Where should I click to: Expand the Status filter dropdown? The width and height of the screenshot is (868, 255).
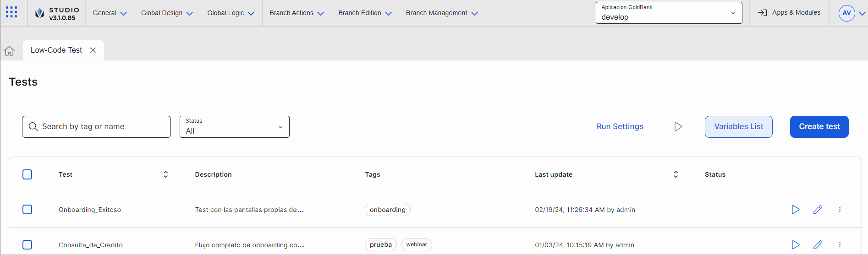pos(234,127)
